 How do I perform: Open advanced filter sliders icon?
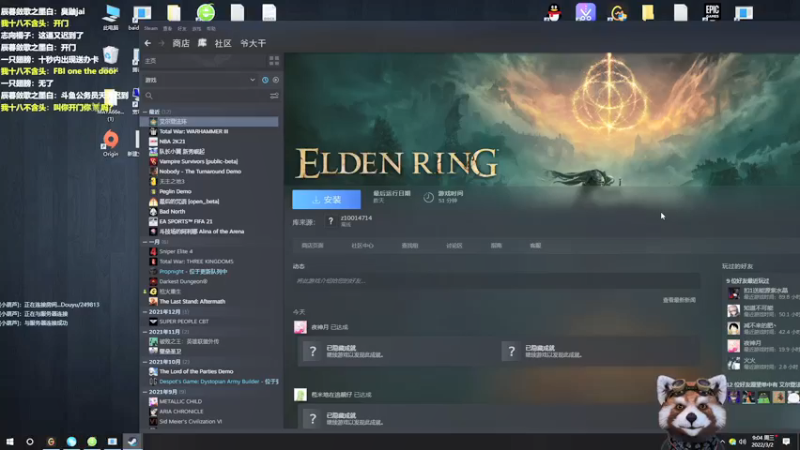pyautogui.click(x=274, y=96)
